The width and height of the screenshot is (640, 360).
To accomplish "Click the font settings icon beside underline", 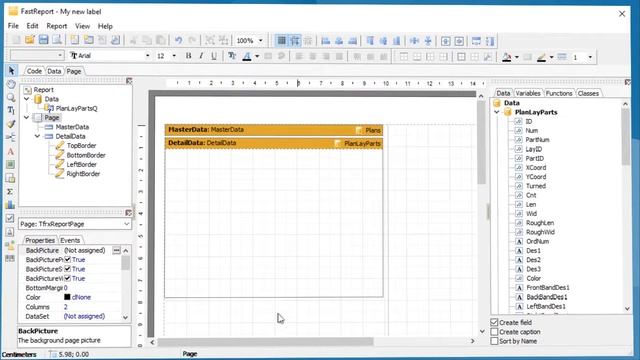I will pyautogui.click(x=232, y=56).
